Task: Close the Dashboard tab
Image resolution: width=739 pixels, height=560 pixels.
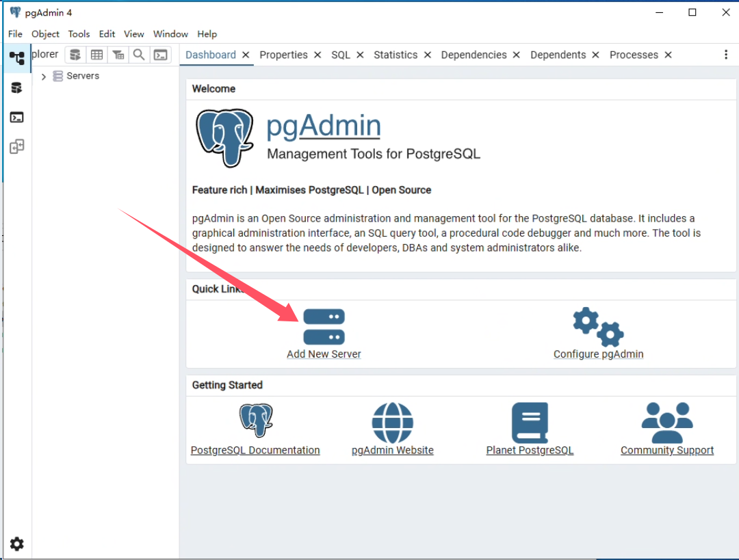Action: point(246,55)
